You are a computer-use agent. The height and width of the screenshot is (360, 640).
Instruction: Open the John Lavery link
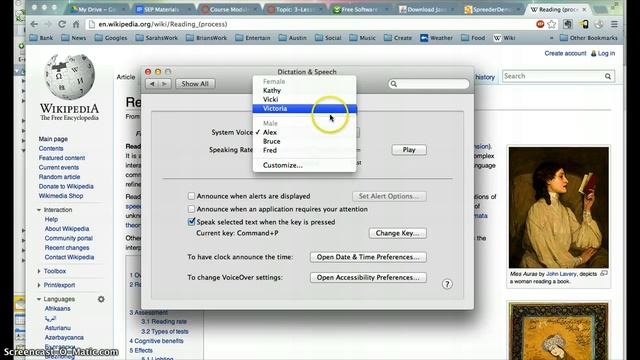tap(561, 274)
